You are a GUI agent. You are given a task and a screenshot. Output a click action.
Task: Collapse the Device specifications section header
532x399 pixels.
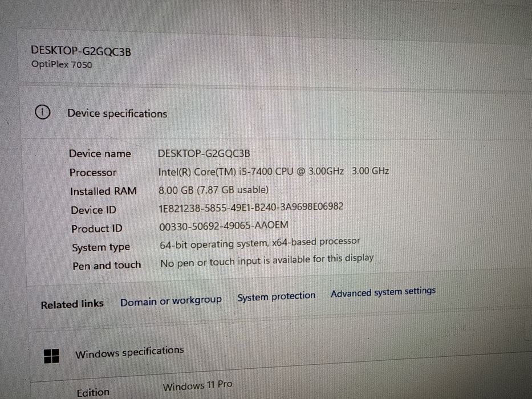(x=275, y=113)
